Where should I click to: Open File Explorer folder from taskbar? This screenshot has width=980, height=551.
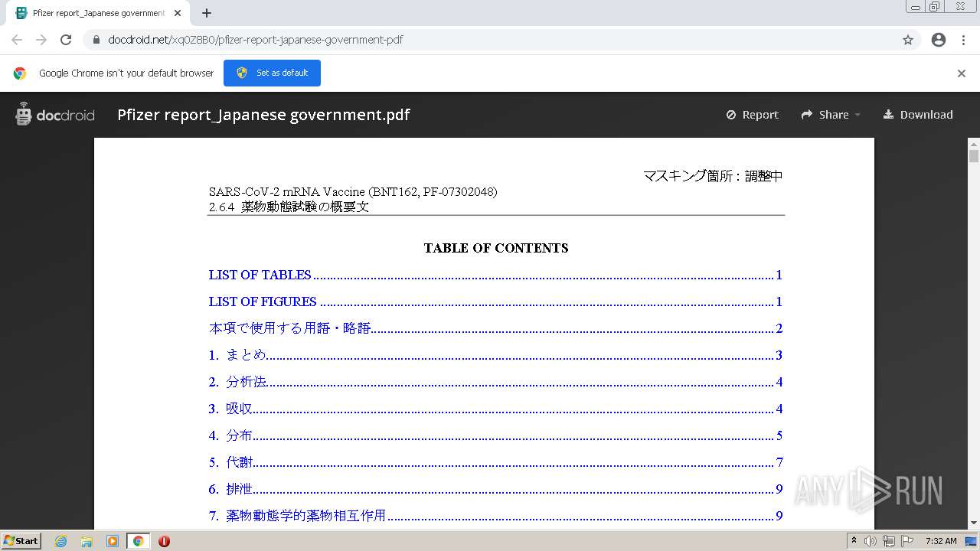(x=87, y=541)
